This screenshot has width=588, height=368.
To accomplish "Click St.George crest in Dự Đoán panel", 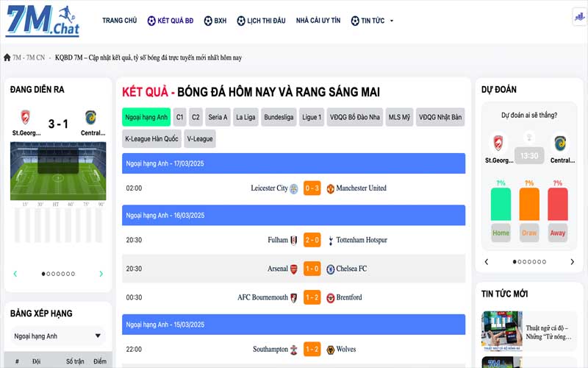I will pyautogui.click(x=498, y=143).
